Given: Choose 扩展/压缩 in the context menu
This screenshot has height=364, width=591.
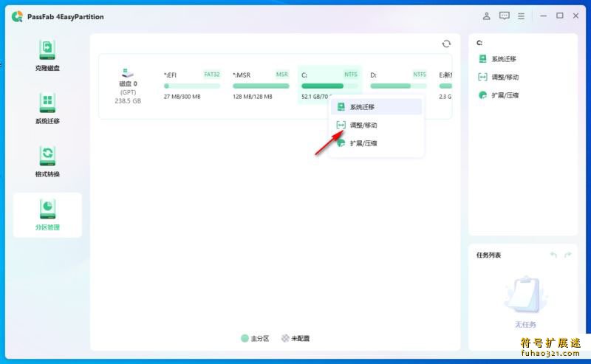Looking at the screenshot, I should tap(376, 143).
